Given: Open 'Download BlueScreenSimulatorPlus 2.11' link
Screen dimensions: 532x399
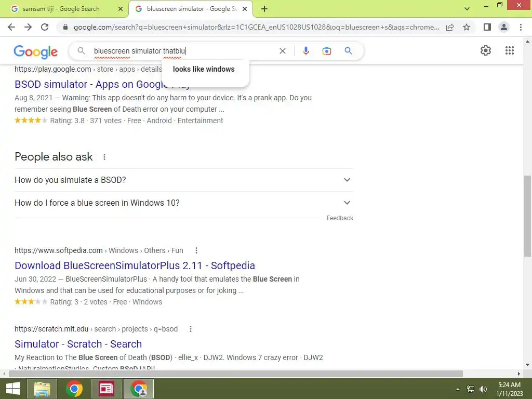Looking at the screenshot, I should pyautogui.click(x=135, y=265).
